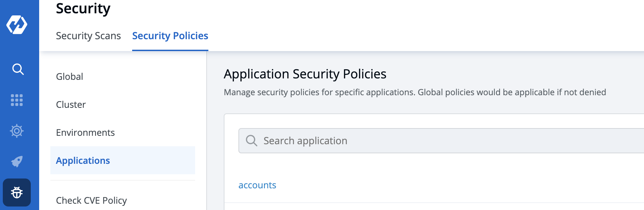Open the Check CVE Policy option

coord(91,201)
